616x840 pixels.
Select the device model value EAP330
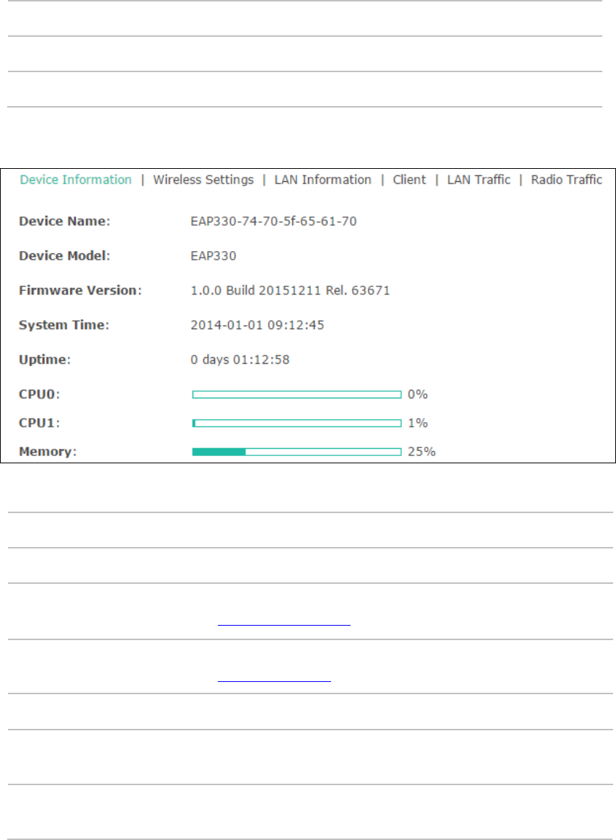pos(214,256)
